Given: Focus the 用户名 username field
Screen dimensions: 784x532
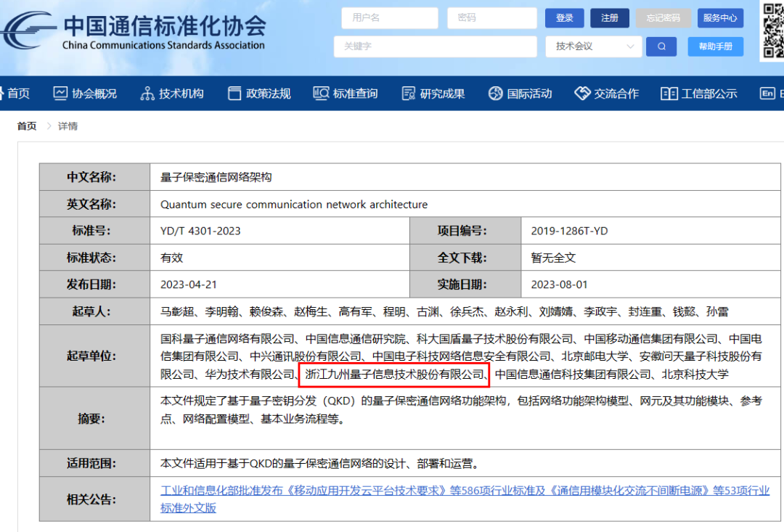Looking at the screenshot, I should (x=390, y=18).
